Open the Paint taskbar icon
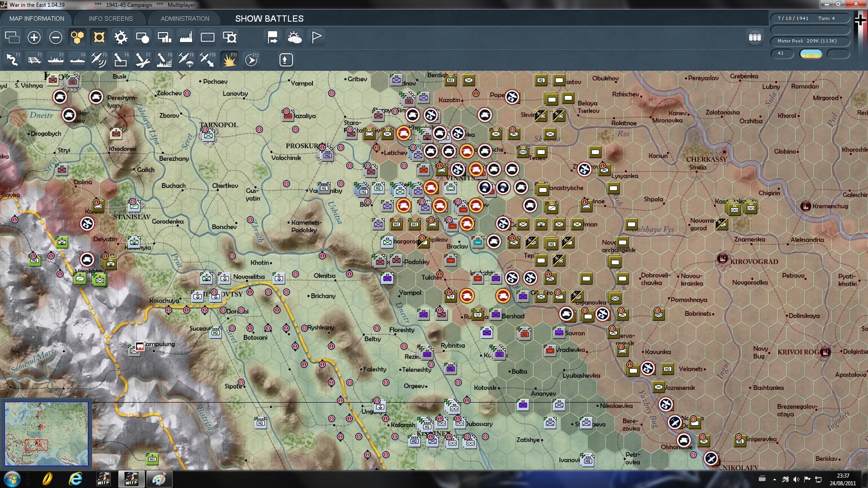 coord(159,479)
